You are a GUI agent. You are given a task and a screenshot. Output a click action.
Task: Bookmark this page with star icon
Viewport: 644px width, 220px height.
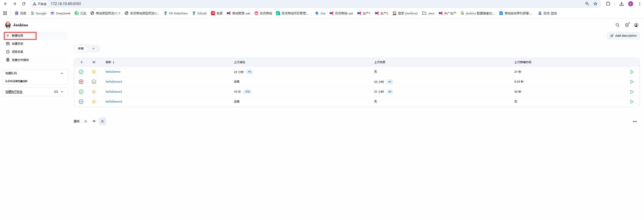click(x=595, y=4)
